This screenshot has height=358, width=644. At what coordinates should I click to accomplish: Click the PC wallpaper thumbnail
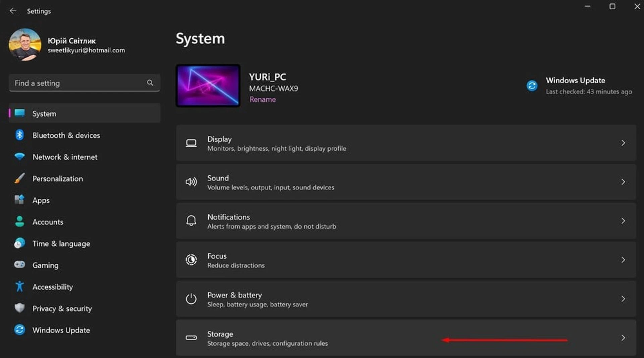click(x=208, y=86)
